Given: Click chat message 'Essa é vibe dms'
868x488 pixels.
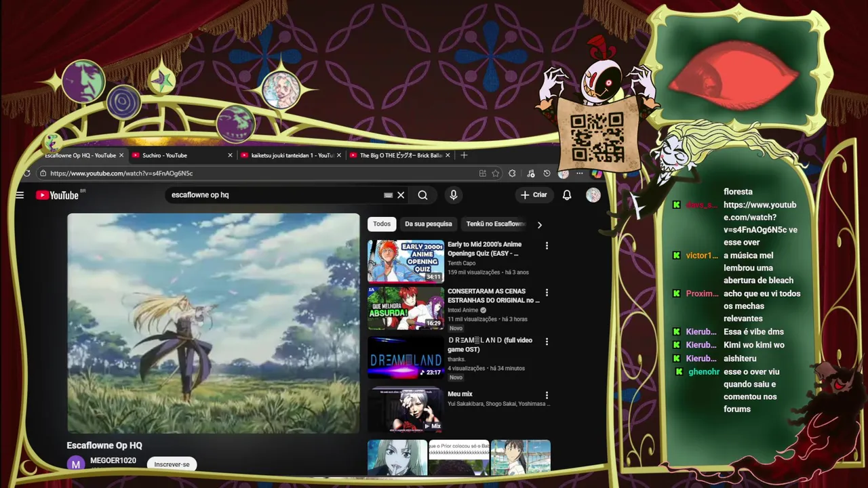Looking at the screenshot, I should click(x=753, y=331).
